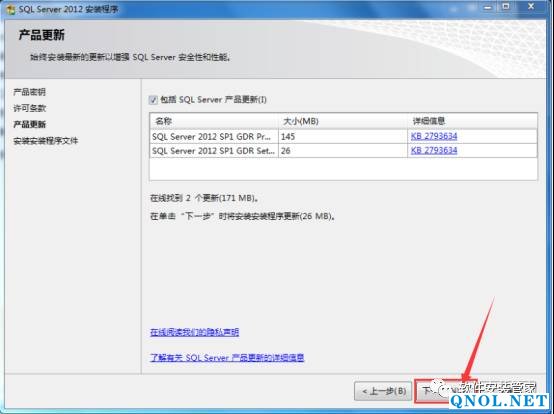Open the SQL Server product updates details link
The width and height of the screenshot is (554, 414).
pos(227,357)
